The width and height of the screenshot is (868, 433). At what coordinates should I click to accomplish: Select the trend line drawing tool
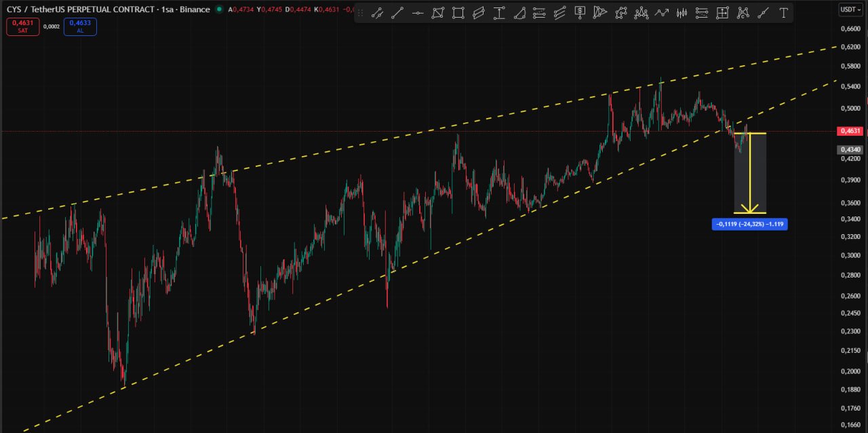point(398,13)
